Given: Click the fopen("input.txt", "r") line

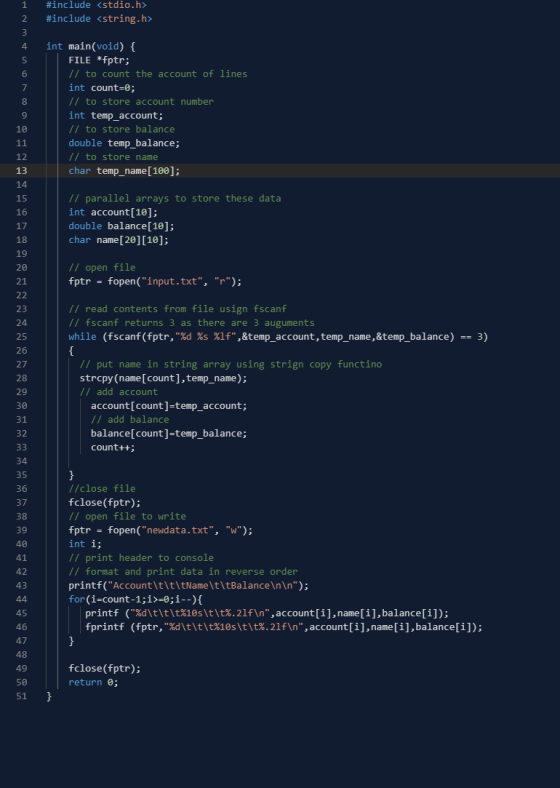Looking at the screenshot, I should click(x=155, y=282).
